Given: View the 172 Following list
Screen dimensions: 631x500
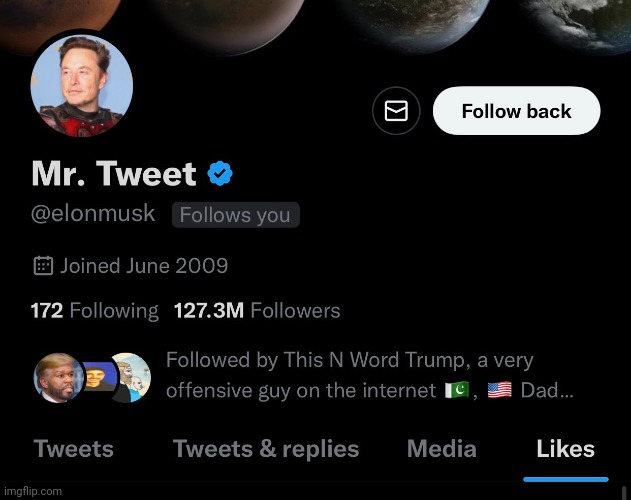Looking at the screenshot, I should (95, 311).
